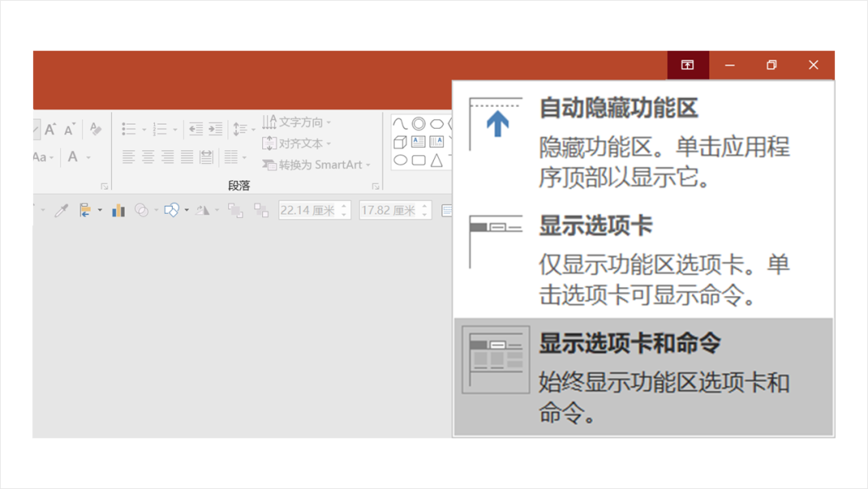Restore down the PowerPoint window

(772, 65)
